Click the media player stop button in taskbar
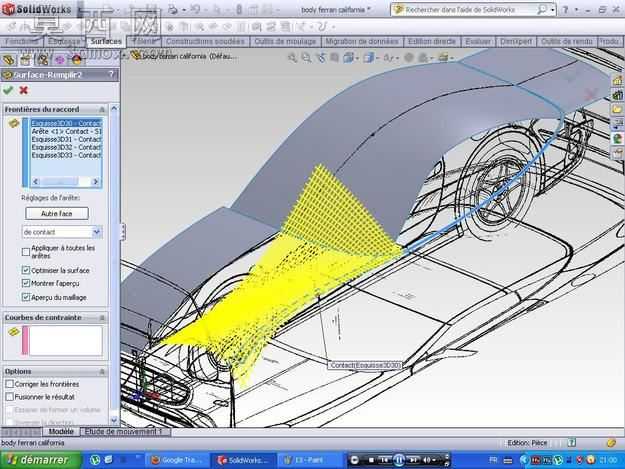625x469 pixels. [x=371, y=460]
